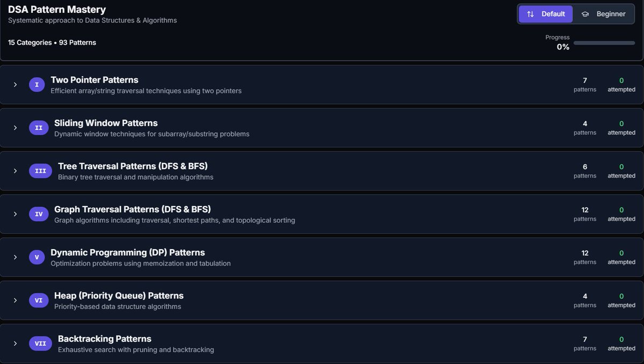Click Sliding Window's 4 patterns count
The image size is (644, 364).
click(585, 128)
